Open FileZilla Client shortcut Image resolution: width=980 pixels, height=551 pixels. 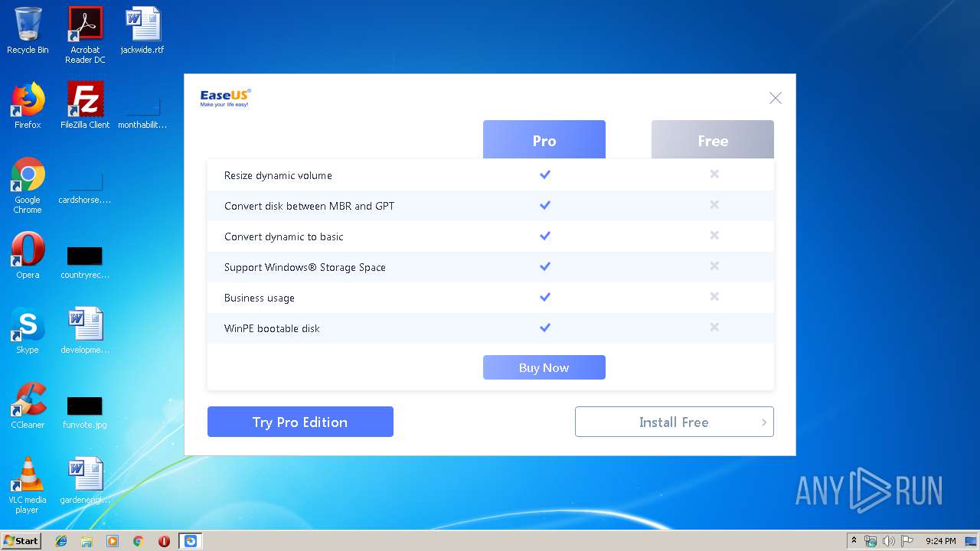point(85,106)
